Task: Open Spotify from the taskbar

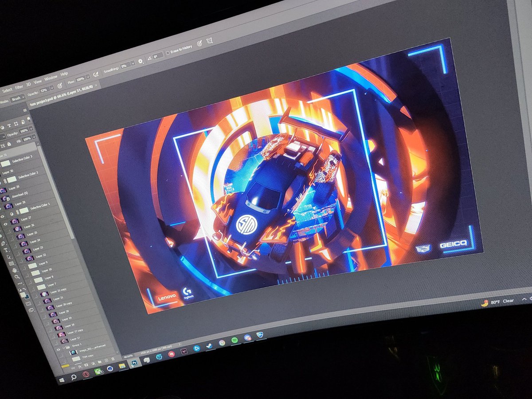Action: click(235, 340)
